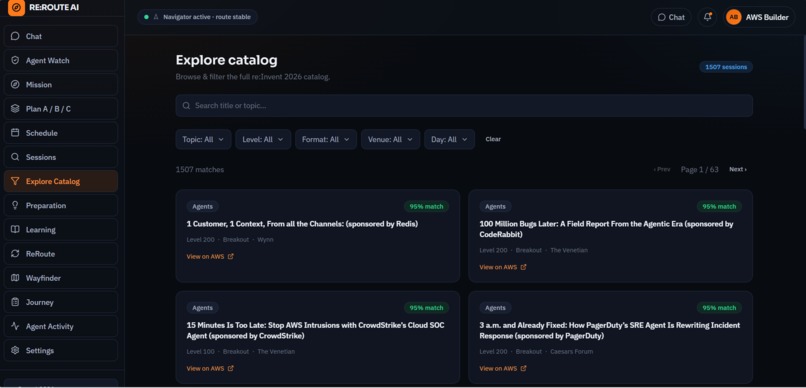806x388 pixels.
Task: View Redis session on AWS
Action: pos(210,256)
